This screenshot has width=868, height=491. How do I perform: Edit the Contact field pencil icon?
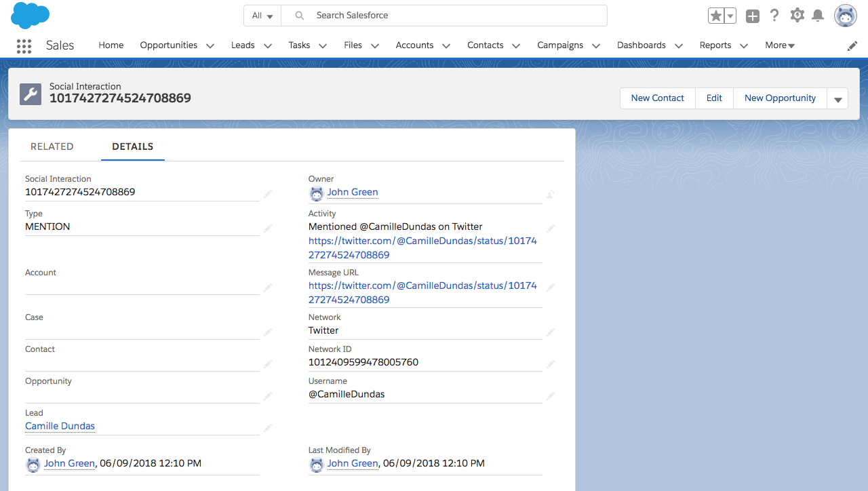click(x=268, y=364)
